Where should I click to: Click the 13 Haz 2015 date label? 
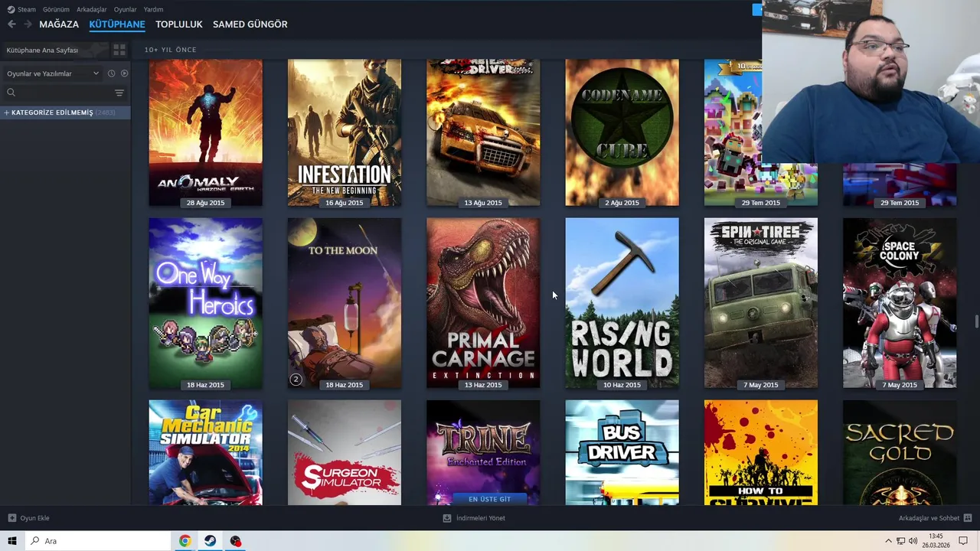(483, 385)
